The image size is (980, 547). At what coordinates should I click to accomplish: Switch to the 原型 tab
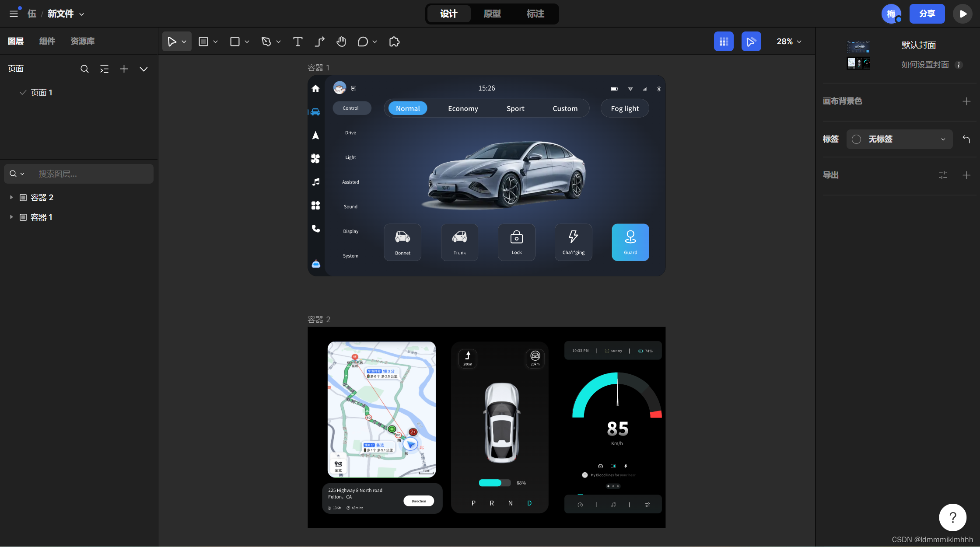pyautogui.click(x=492, y=14)
